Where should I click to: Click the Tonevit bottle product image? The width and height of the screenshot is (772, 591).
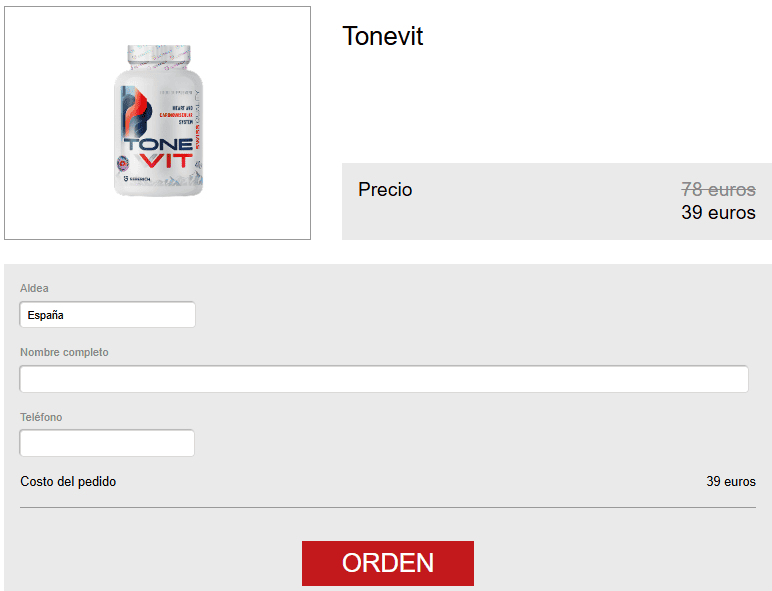[x=158, y=121]
